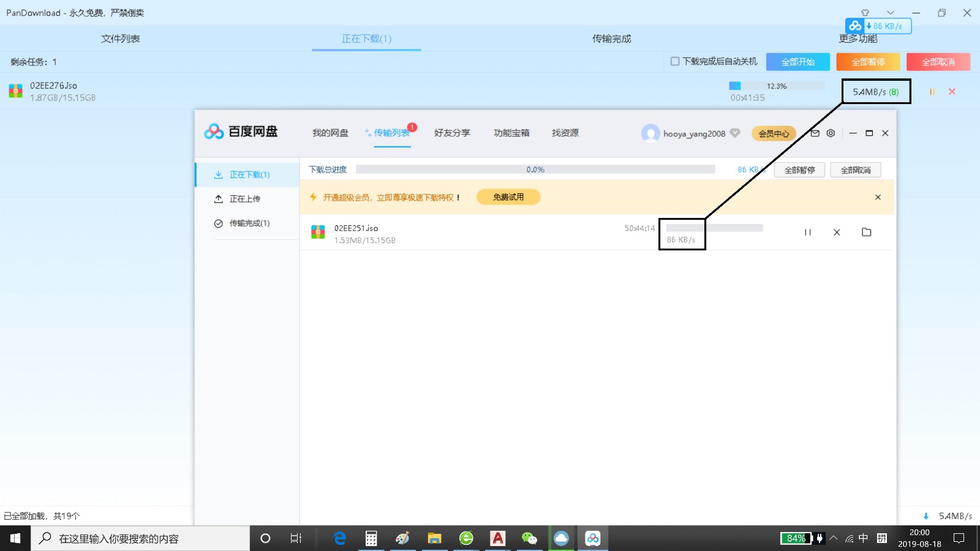Viewport: 980px width, 551px height.
Task: Click 全部开始 button
Action: [x=798, y=62]
